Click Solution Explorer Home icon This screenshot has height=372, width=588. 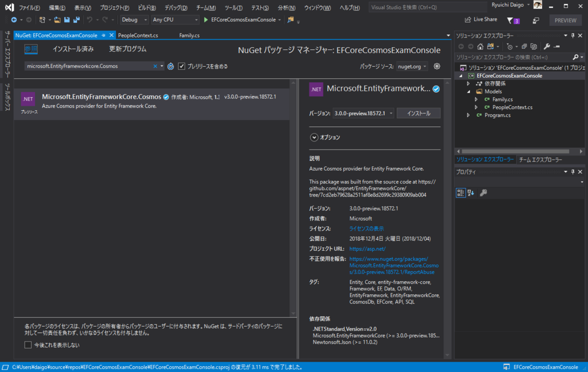pos(480,47)
